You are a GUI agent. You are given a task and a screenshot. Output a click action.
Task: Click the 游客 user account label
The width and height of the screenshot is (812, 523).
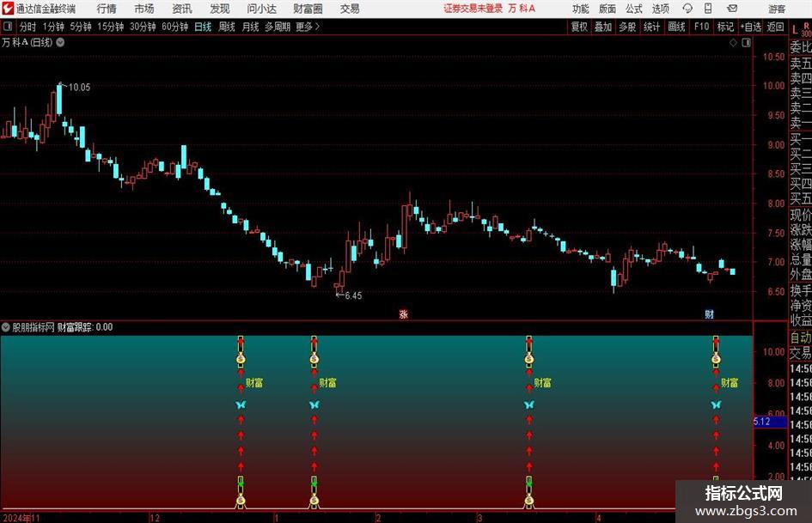point(777,9)
